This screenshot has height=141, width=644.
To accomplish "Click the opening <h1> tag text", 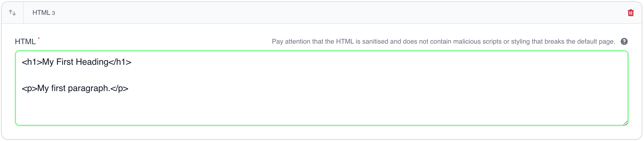I will point(32,62).
